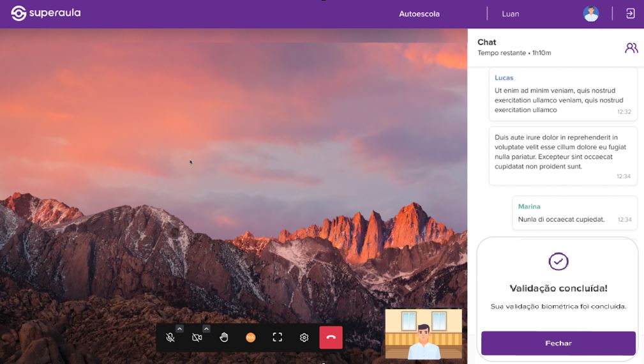Raise hand in the call
Image resolution: width=644 pixels, height=364 pixels.
[224, 338]
